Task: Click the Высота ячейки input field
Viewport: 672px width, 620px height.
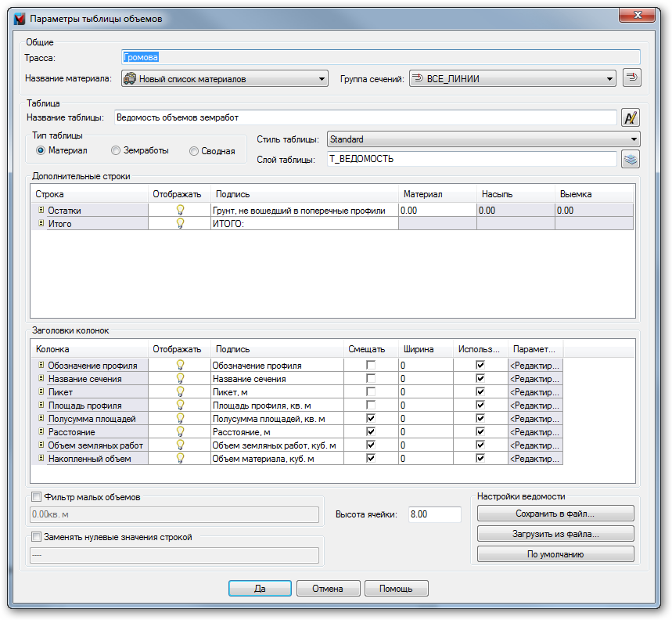Action: click(434, 514)
